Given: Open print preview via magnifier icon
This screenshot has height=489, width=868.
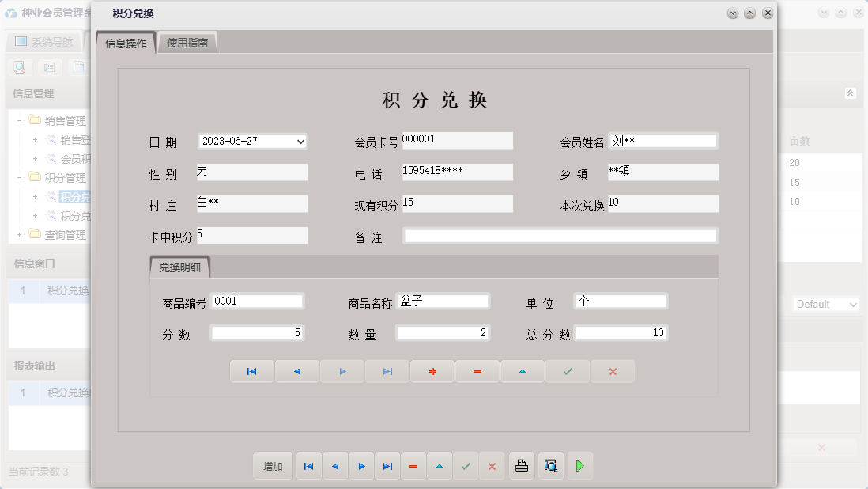Looking at the screenshot, I should click(x=551, y=466).
